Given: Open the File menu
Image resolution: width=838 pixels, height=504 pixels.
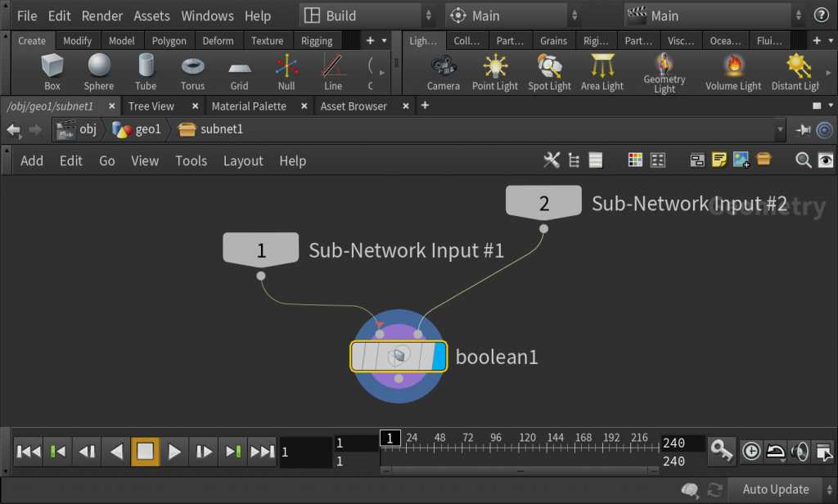Looking at the screenshot, I should pos(27,16).
